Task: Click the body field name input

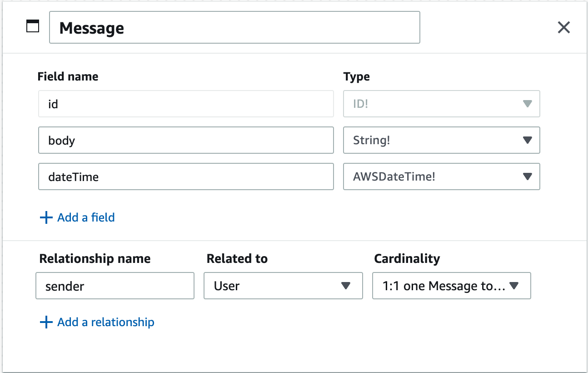Action: click(x=186, y=140)
